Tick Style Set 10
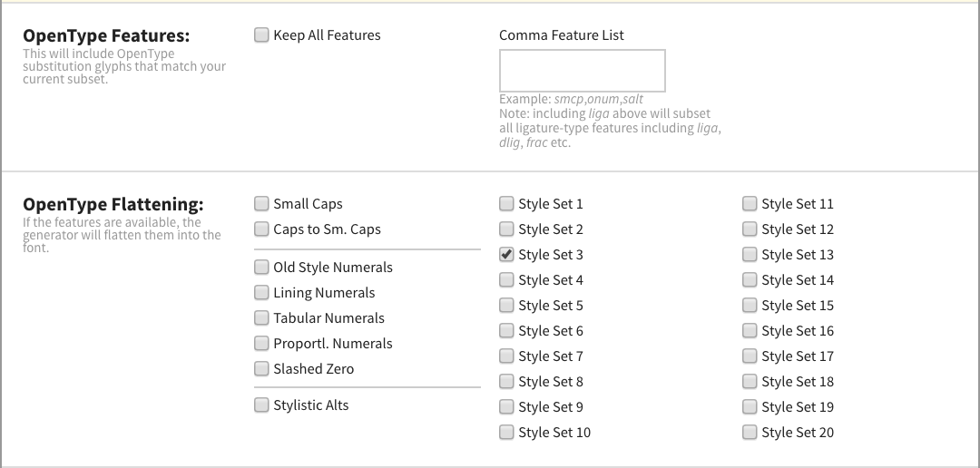The image size is (980, 468). (506, 433)
